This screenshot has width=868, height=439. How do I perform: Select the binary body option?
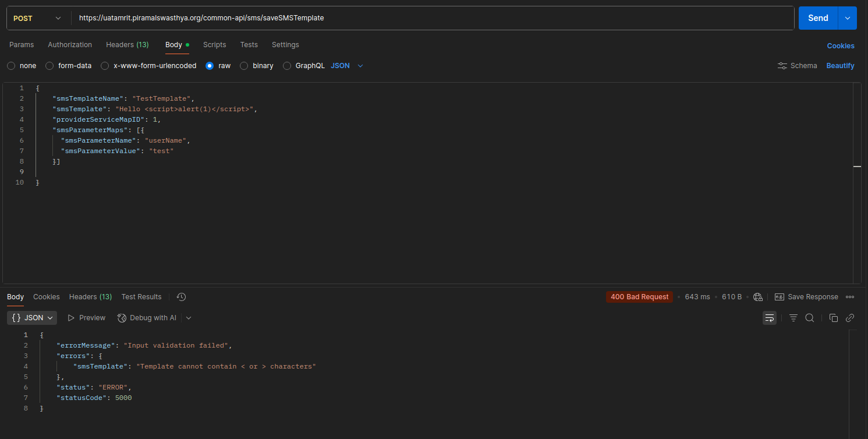click(x=244, y=66)
